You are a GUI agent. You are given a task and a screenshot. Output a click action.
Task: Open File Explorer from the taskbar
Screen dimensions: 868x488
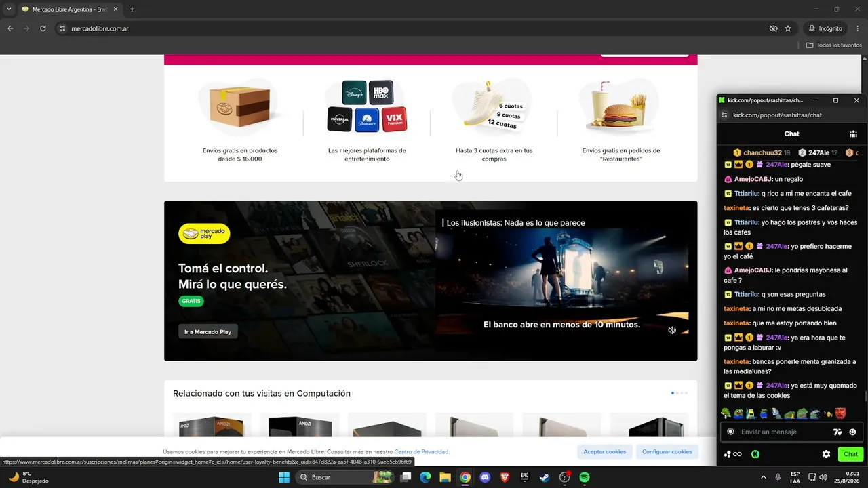point(445,477)
